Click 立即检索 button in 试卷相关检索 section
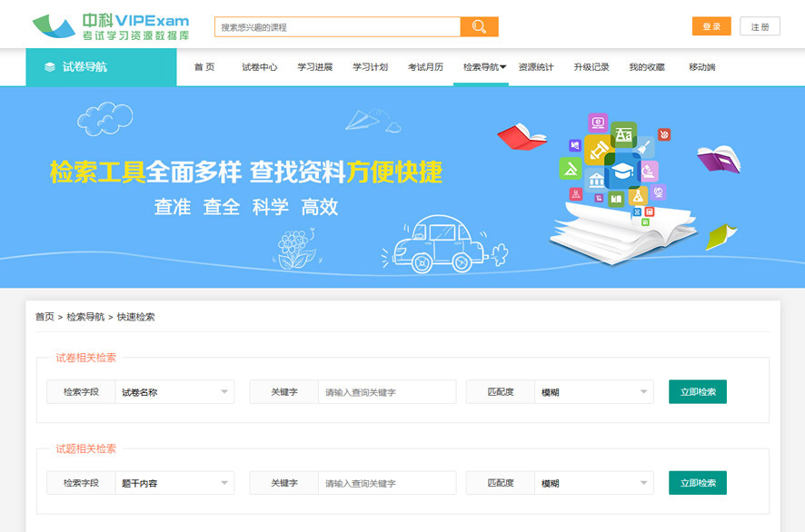This screenshot has height=532, width=805. click(698, 392)
